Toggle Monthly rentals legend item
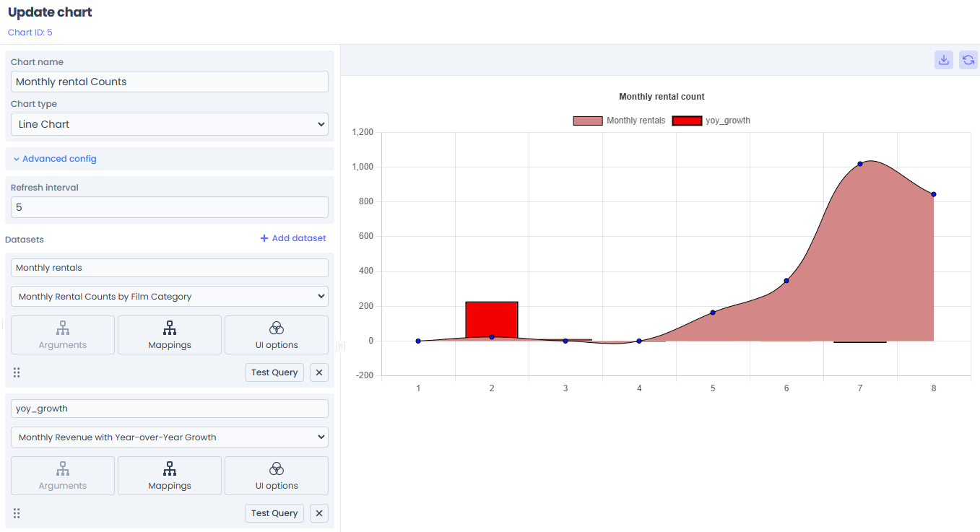Image resolution: width=980 pixels, height=532 pixels. 619,121
